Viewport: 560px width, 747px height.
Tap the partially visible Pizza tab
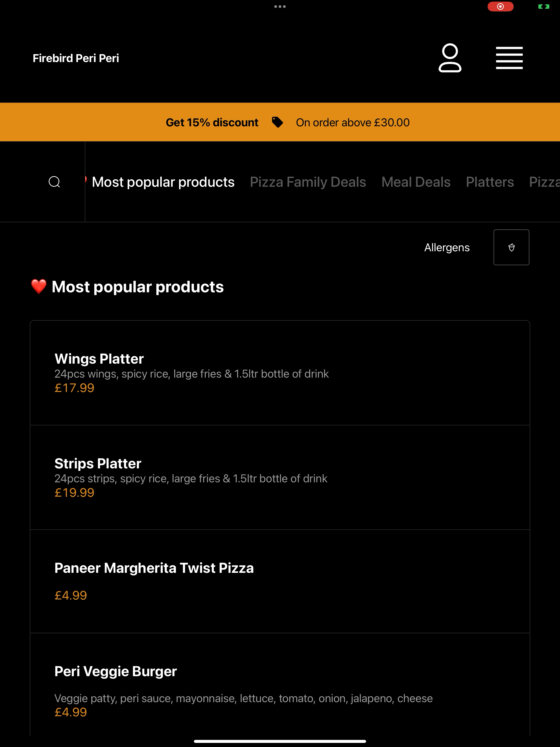click(x=544, y=182)
